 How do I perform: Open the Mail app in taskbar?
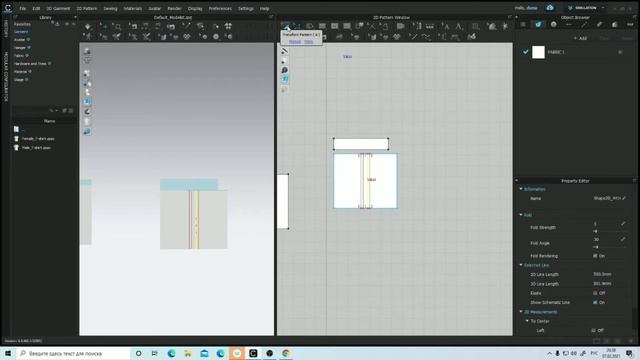click(x=204, y=353)
